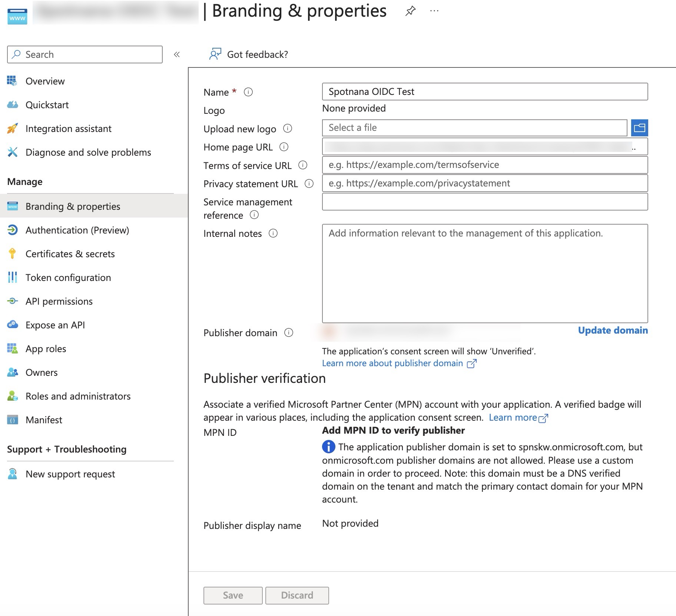Click the Home page URL field

485,147
